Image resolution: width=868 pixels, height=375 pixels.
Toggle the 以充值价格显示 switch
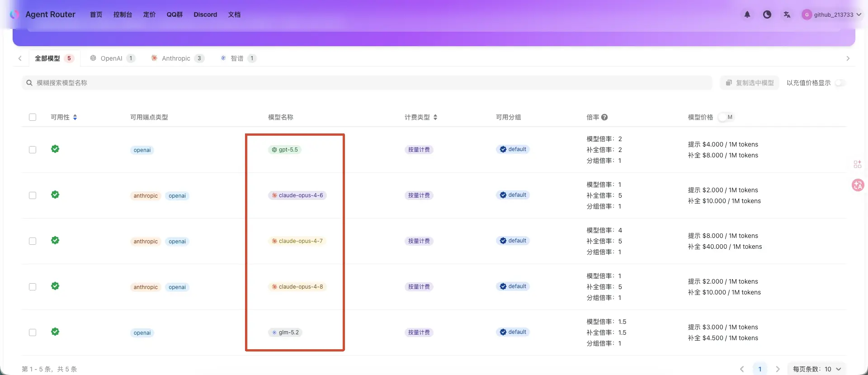(x=840, y=83)
